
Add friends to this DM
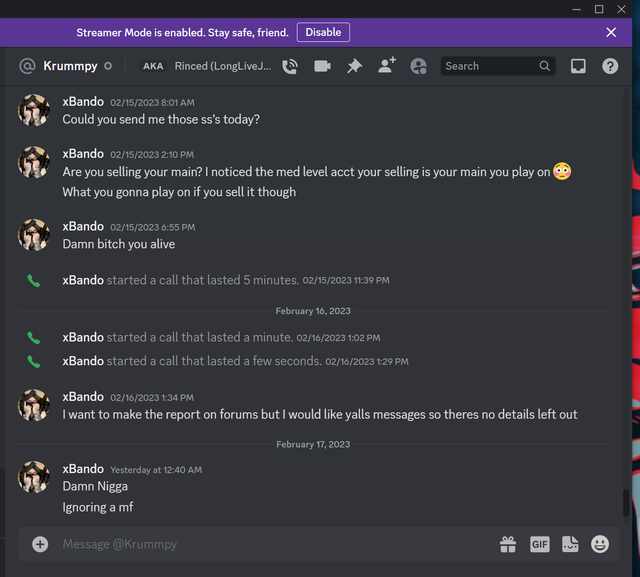[x=387, y=66]
